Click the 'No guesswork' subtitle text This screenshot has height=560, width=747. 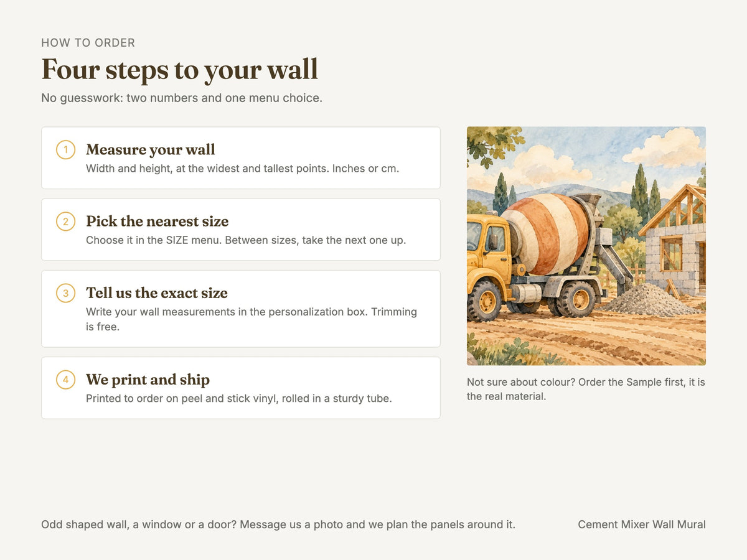[x=182, y=98]
